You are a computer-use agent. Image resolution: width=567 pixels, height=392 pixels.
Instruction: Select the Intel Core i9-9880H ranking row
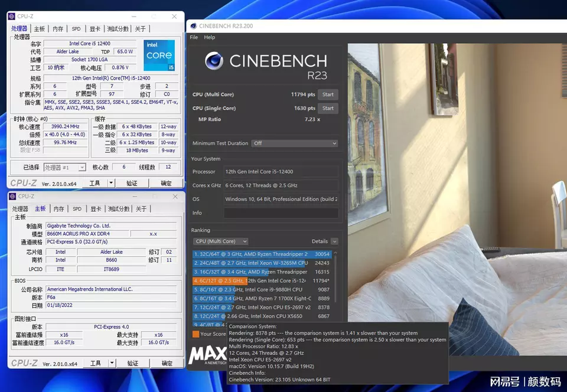262,289
